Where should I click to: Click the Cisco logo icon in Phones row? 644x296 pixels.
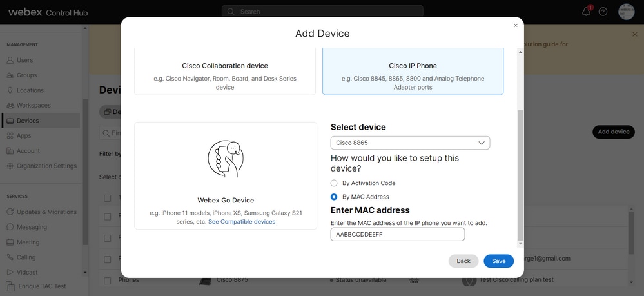tap(414, 281)
